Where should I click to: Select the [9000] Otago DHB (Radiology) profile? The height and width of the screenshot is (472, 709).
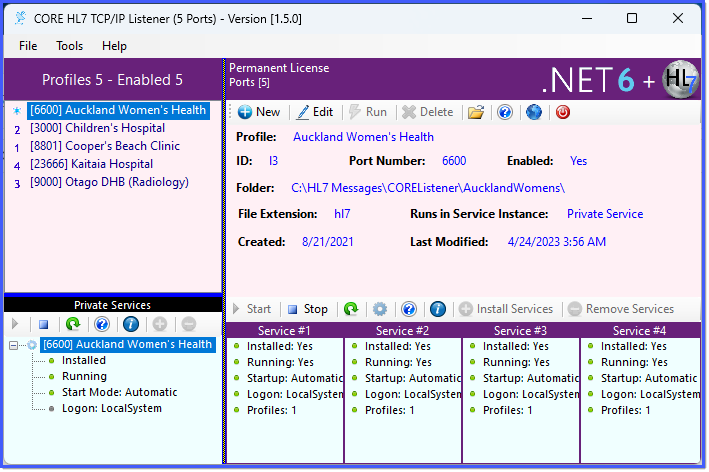pyautogui.click(x=109, y=182)
